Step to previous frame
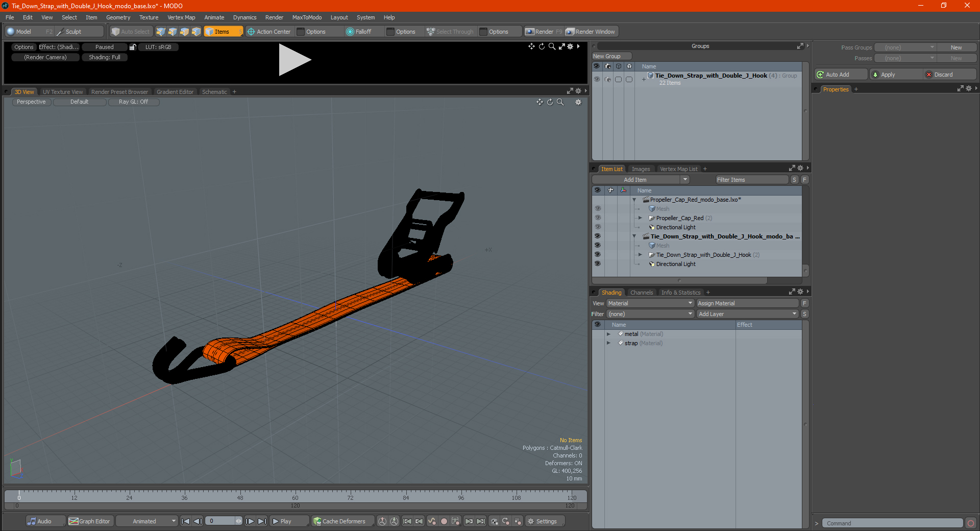This screenshot has height=531, width=980. pos(198,521)
